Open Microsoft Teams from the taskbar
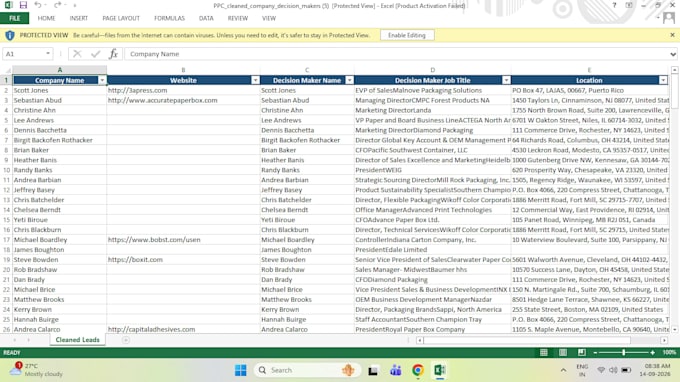Viewport: 680px width, 382px height. coord(396,370)
